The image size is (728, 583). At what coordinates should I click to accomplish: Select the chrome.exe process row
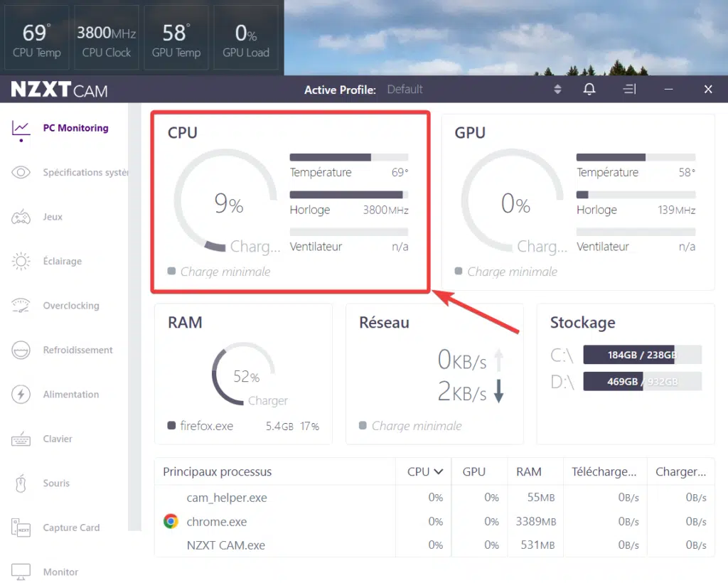(434, 521)
